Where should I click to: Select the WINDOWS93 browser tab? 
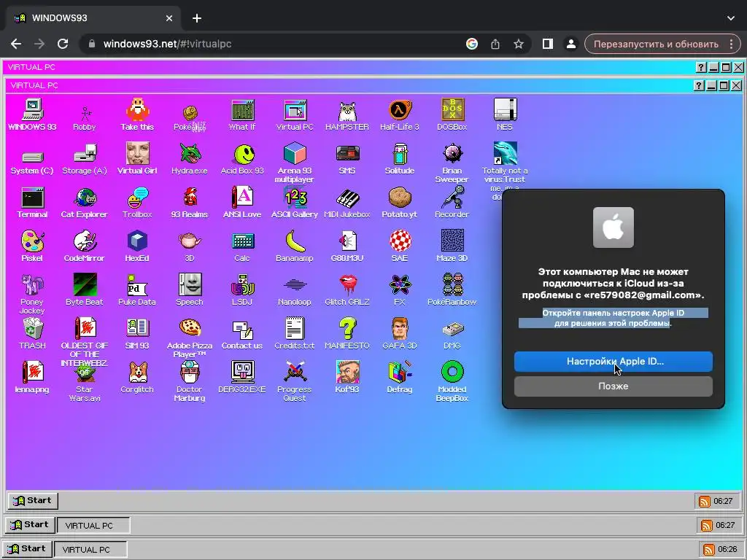93,18
